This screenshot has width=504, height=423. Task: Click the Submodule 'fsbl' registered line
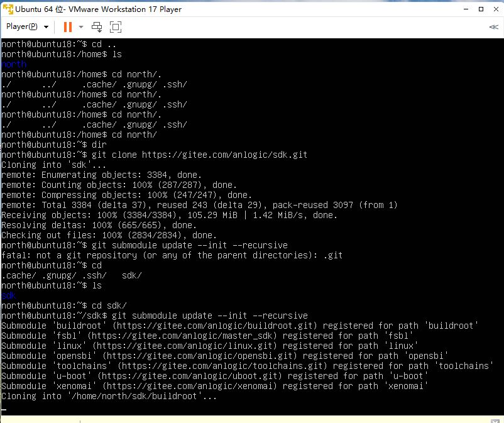click(207, 336)
